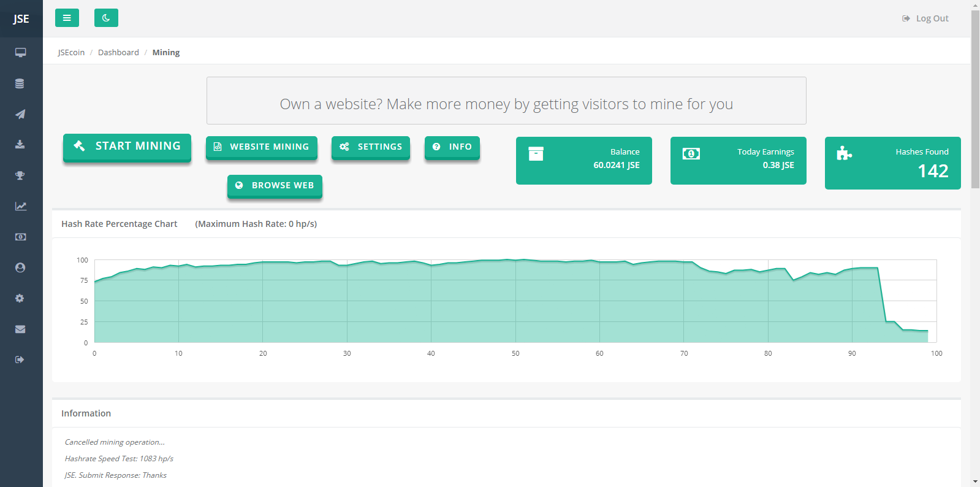Click 'JSE. Submit Response: Thanks' line
Screen dimensions: 980x487
pos(115,475)
